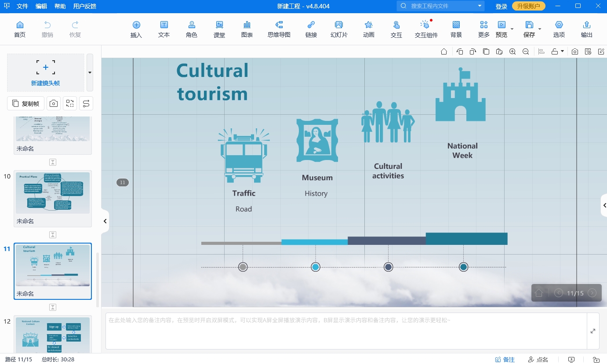Open the 编辑 menu
607x364 pixels.
pos(41,6)
